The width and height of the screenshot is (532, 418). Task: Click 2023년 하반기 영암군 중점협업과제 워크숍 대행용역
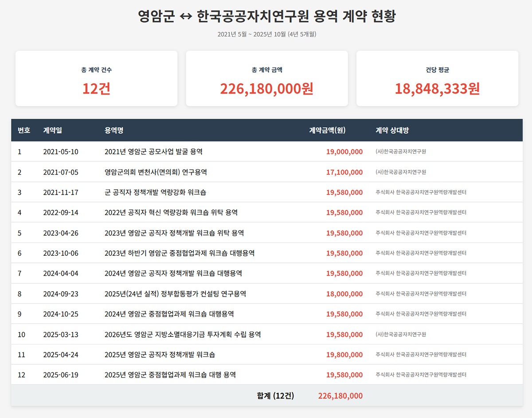[x=180, y=253]
